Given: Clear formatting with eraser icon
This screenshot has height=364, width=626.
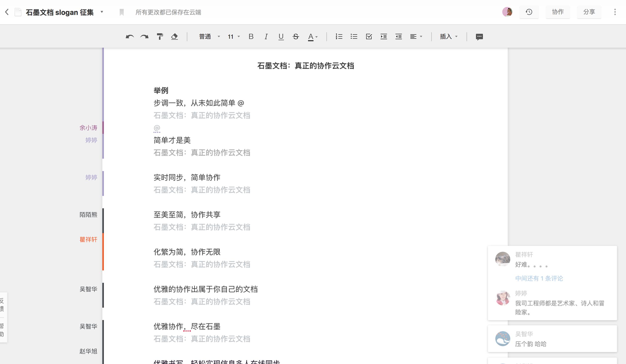Looking at the screenshot, I should point(174,37).
